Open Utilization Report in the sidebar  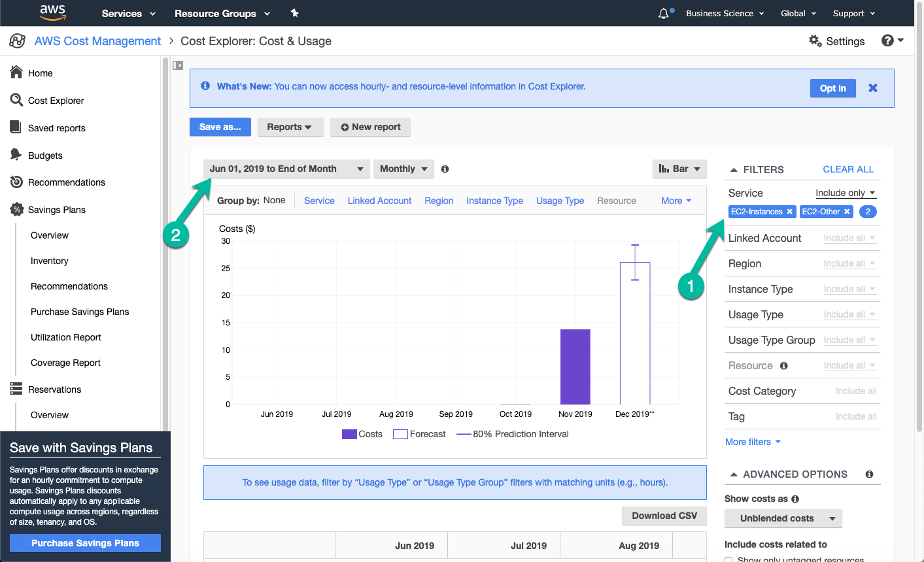pos(66,337)
